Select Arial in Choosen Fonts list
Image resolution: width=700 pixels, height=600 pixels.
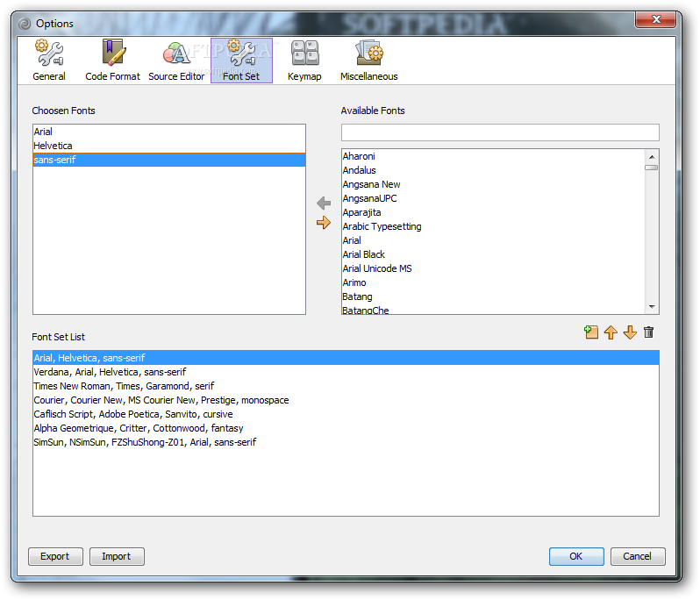click(x=168, y=132)
